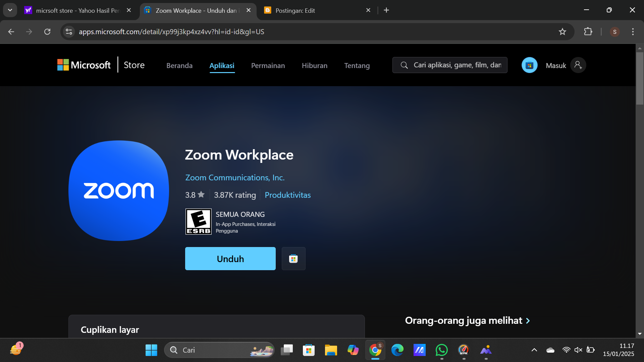This screenshot has width=644, height=362.
Task: Toggle the muted volume tray icon
Action: [578, 350]
